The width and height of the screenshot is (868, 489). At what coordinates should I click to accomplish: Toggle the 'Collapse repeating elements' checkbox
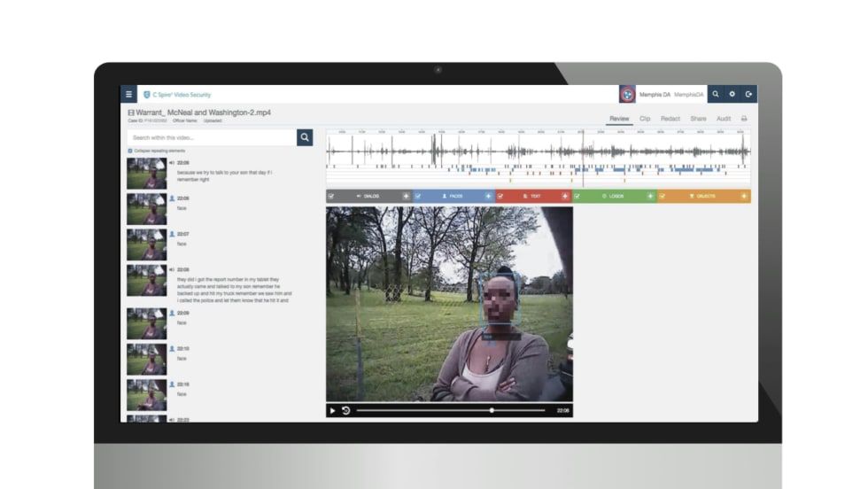(131, 151)
